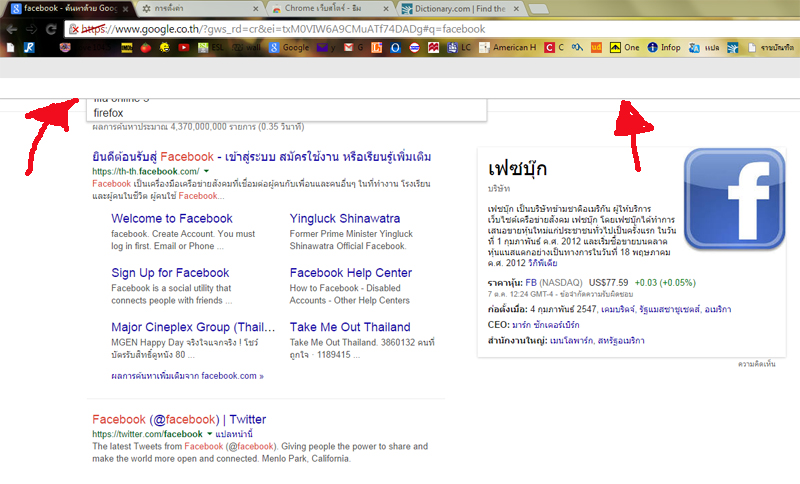Image resolution: width=800 pixels, height=484 pixels.
Task: Open the Facebook (@facebook) | Twitter result
Action: click(x=179, y=419)
